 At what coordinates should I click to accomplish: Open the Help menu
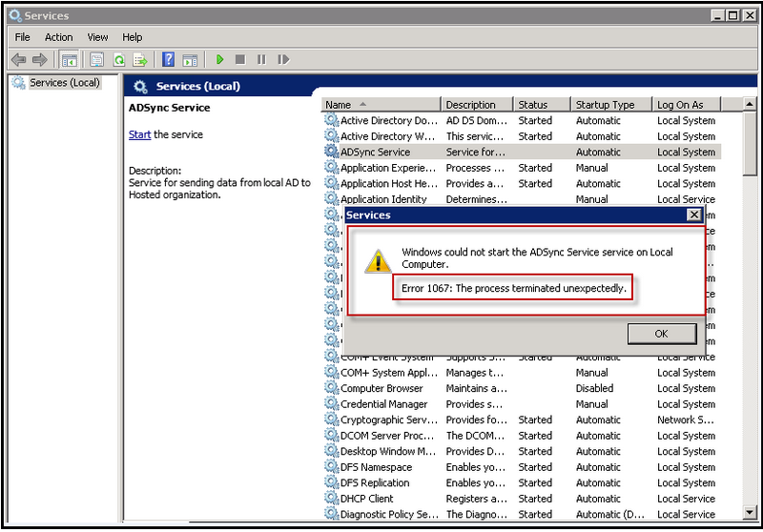click(132, 37)
